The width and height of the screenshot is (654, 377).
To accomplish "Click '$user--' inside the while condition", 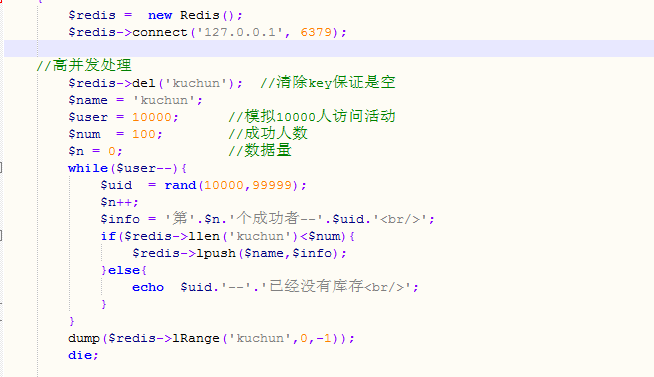I will pos(143,168).
